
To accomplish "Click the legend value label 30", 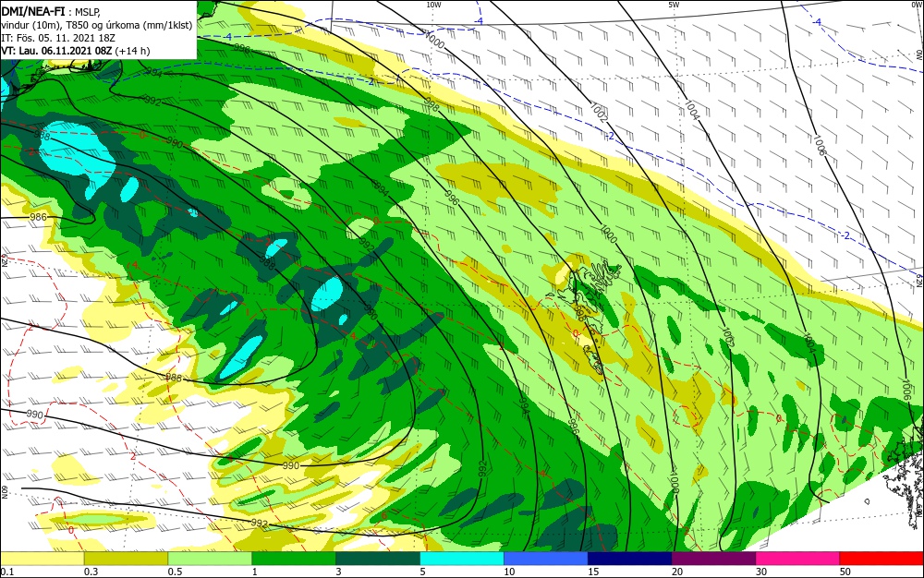I will (x=761, y=572).
